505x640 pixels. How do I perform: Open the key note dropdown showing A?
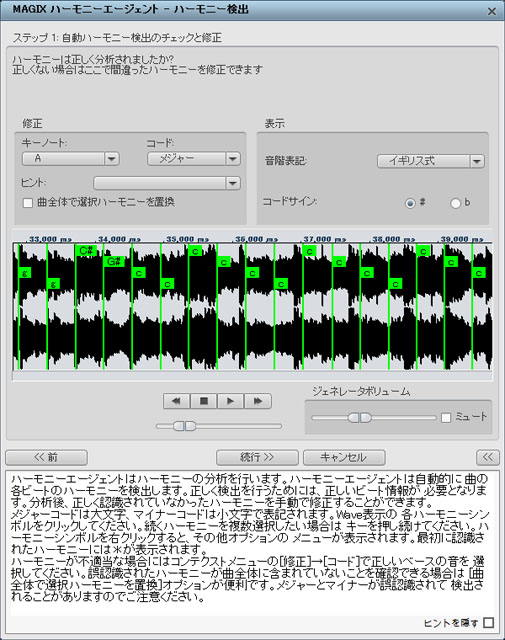pos(71,158)
